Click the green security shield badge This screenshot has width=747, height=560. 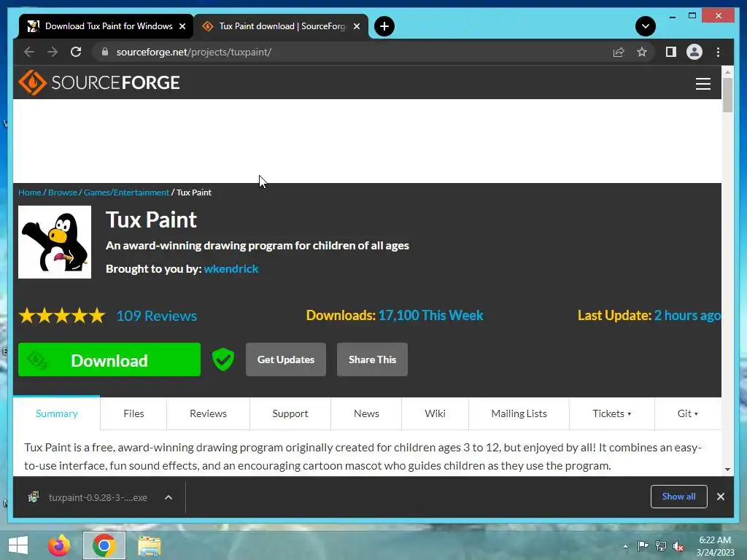pyautogui.click(x=223, y=359)
